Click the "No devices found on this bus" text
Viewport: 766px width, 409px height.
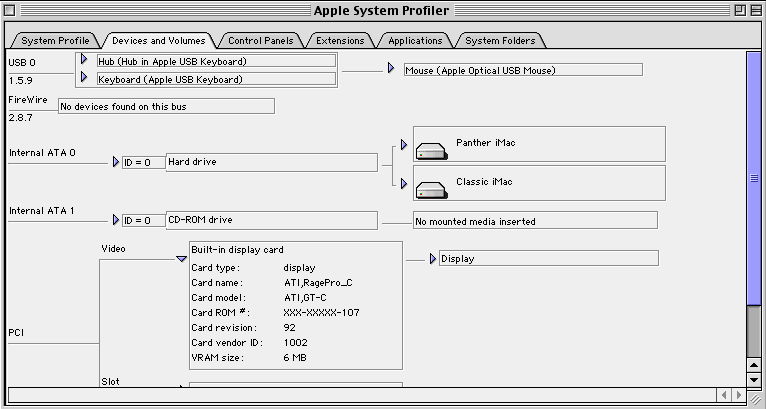(x=124, y=107)
